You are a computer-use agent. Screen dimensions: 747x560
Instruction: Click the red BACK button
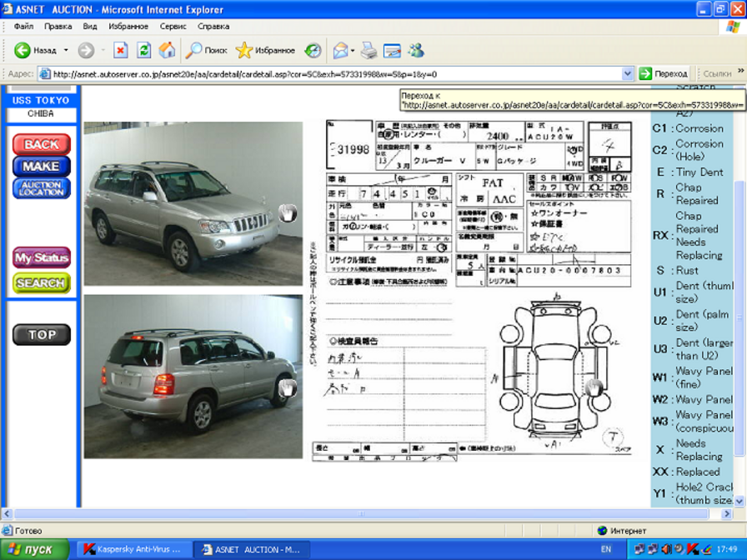coord(42,144)
